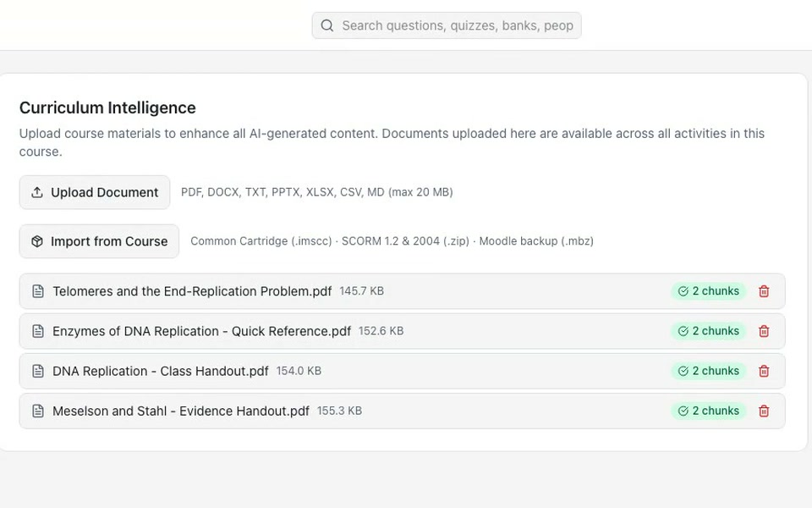This screenshot has width=812, height=508.
Task: Open Telomeres and the End-Replication Problem.pdf
Action: (192, 291)
